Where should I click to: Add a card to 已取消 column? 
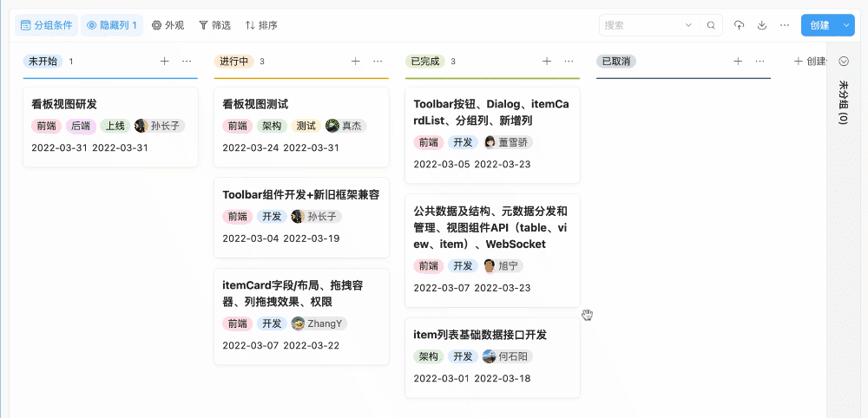738,62
